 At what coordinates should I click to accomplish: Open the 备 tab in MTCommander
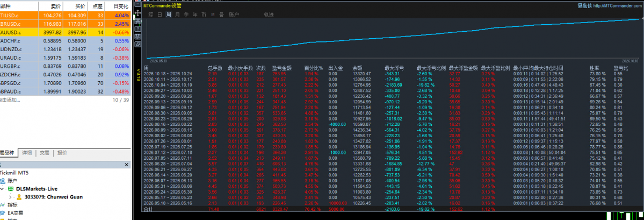(x=221, y=15)
